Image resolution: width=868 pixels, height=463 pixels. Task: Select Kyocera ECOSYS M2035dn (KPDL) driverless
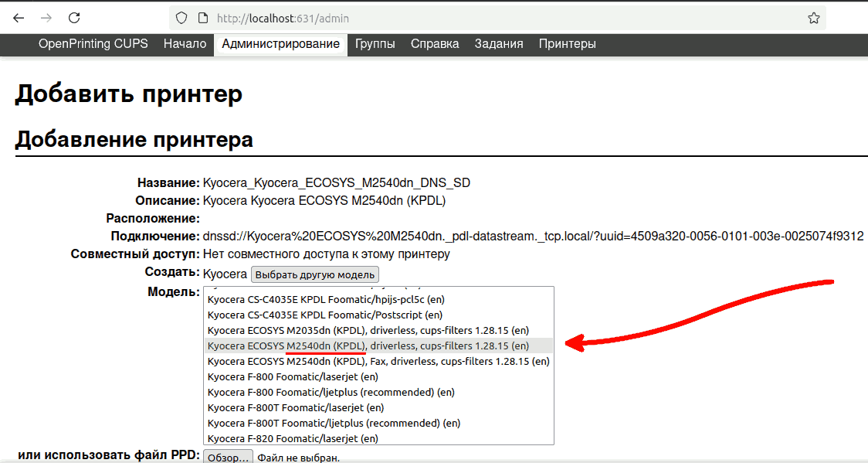click(378, 331)
